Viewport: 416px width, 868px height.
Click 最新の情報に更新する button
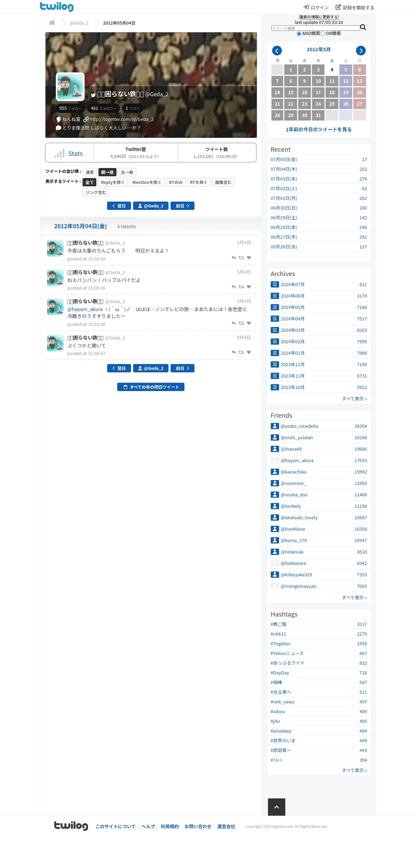(319, 17)
